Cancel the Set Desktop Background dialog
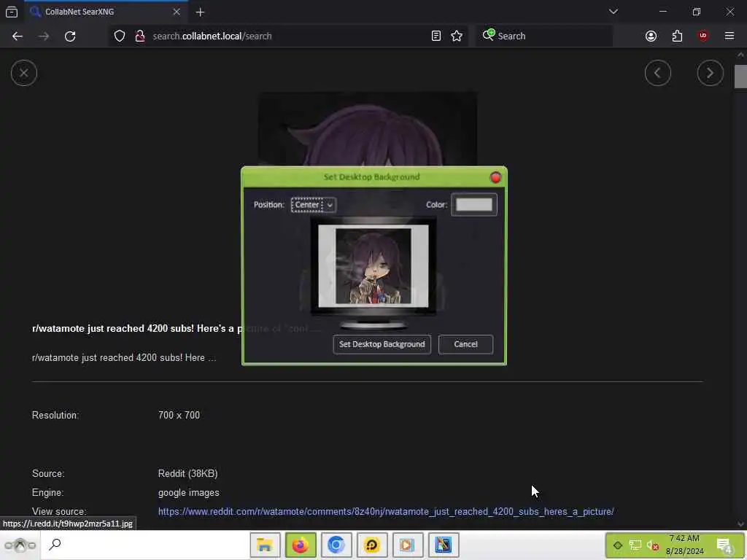Viewport: 747px width, 560px height. pyautogui.click(x=465, y=344)
